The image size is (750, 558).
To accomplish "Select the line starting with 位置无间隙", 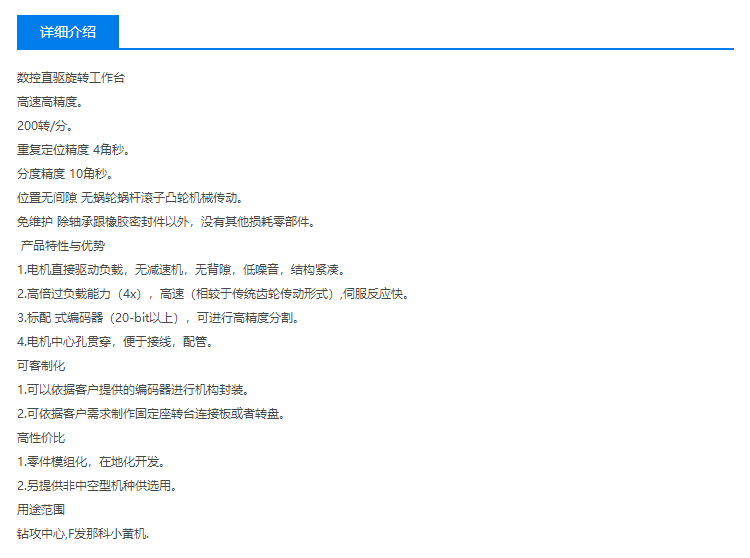I will point(131,198).
